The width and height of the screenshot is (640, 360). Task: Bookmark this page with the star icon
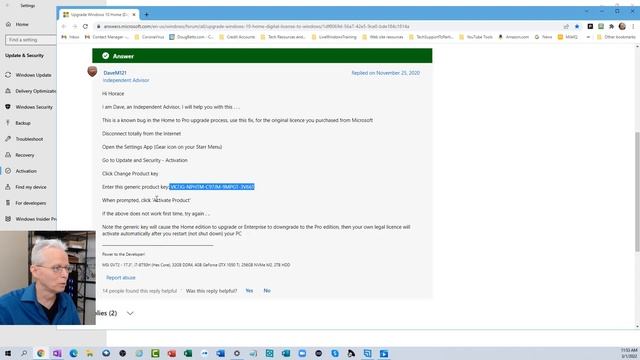(x=577, y=27)
